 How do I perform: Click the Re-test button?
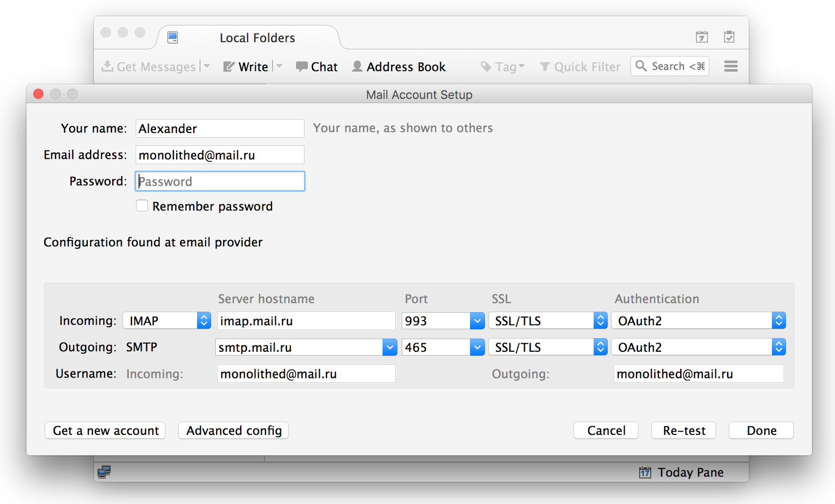coord(684,431)
